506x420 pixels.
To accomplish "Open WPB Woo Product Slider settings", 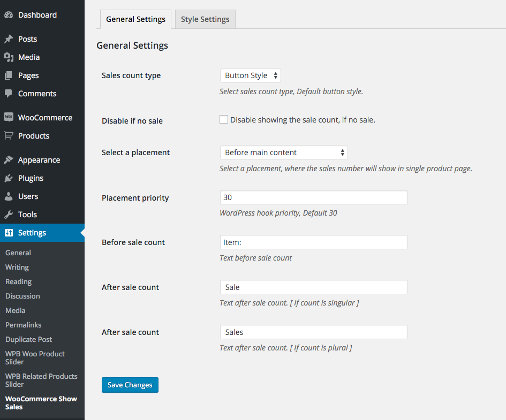I will pyautogui.click(x=35, y=358).
